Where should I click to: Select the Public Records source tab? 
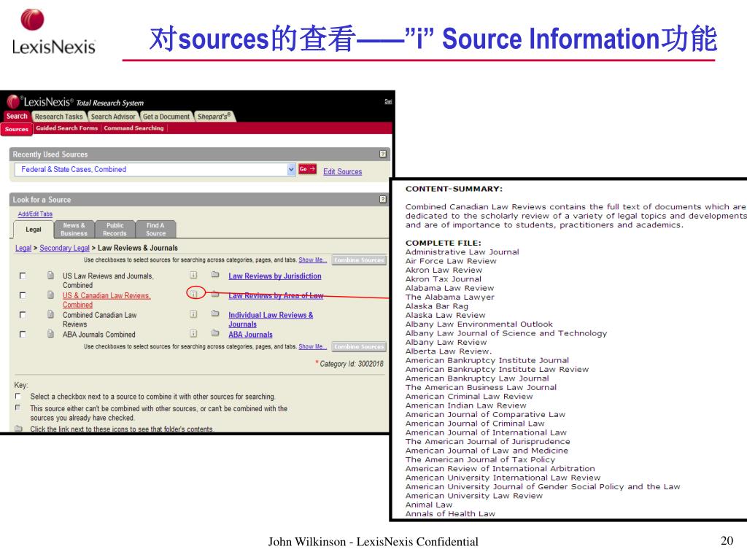pos(115,229)
